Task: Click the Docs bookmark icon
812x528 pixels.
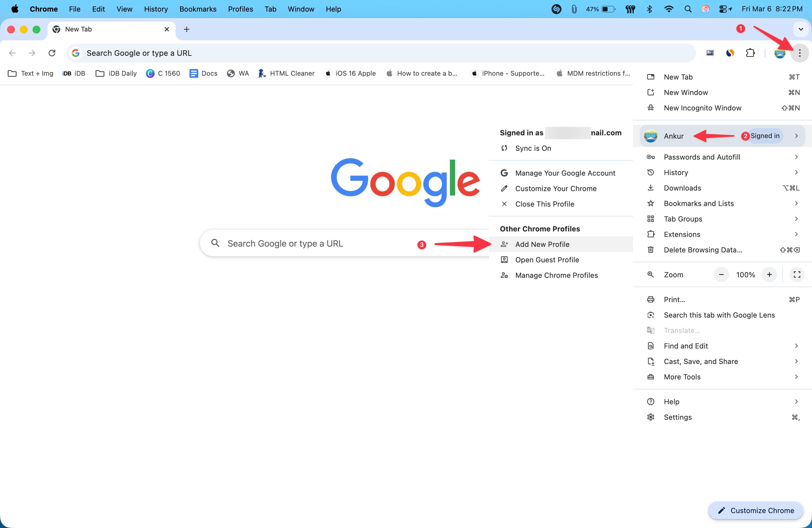Action: pyautogui.click(x=193, y=73)
